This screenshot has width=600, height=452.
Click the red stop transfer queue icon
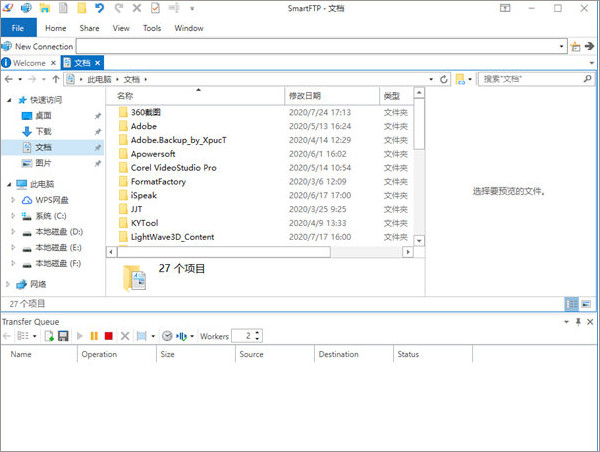coord(109,336)
